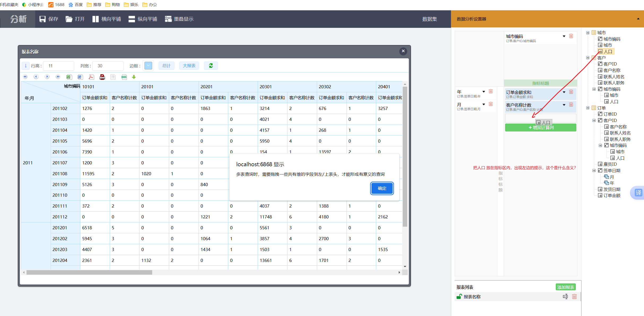Toggle the 大报表 large report mode
The image size is (644, 316).
(189, 66)
